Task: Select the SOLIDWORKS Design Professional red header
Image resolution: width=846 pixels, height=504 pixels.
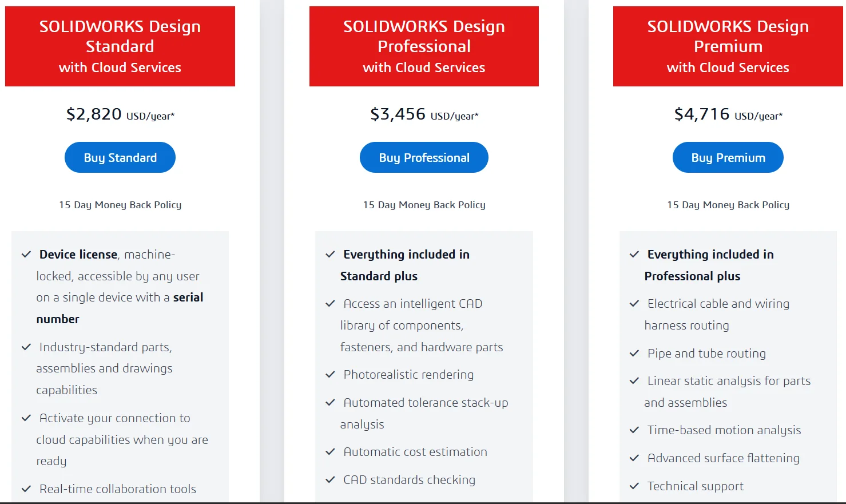Action: [x=424, y=46]
